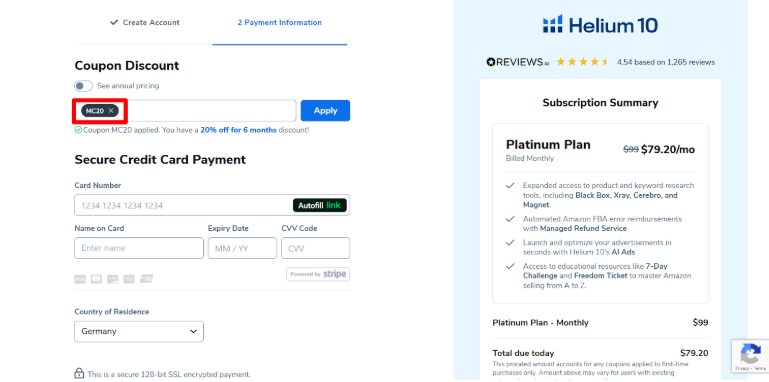Click the checkmark beside Create Account
The height and width of the screenshot is (382, 769).
click(114, 23)
